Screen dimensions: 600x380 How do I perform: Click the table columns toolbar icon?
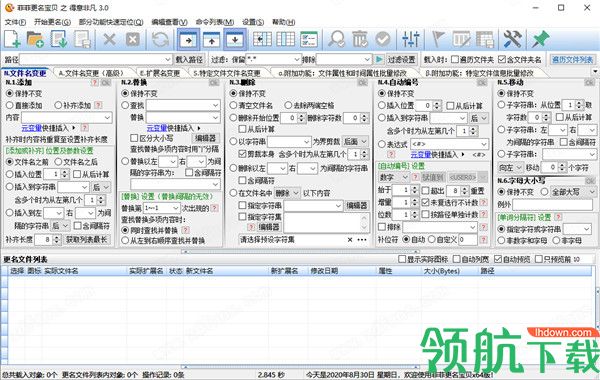click(x=285, y=39)
